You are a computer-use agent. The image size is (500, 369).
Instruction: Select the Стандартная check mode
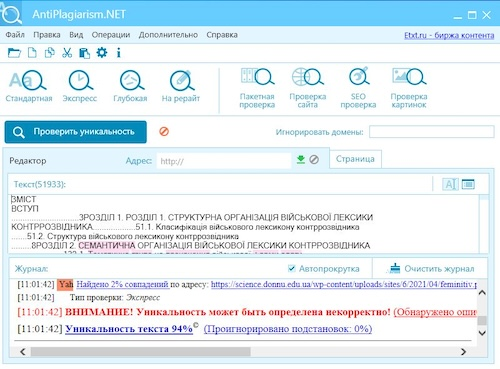point(29,86)
